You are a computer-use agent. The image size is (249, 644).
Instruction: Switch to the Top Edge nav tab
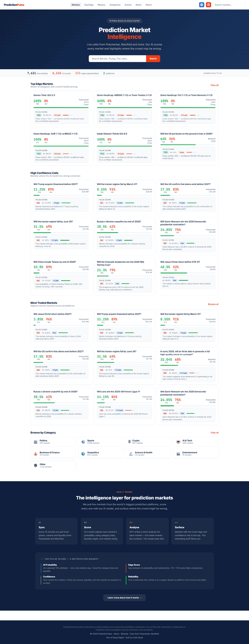89,5
